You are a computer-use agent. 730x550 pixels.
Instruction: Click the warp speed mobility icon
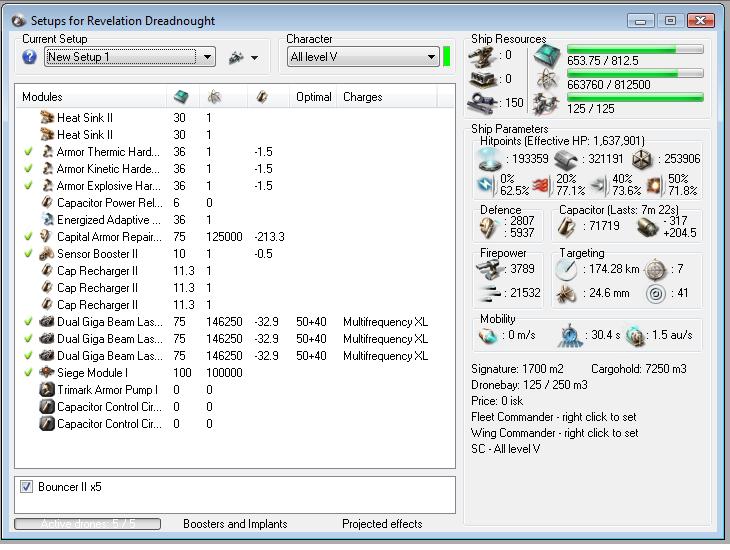(635, 336)
